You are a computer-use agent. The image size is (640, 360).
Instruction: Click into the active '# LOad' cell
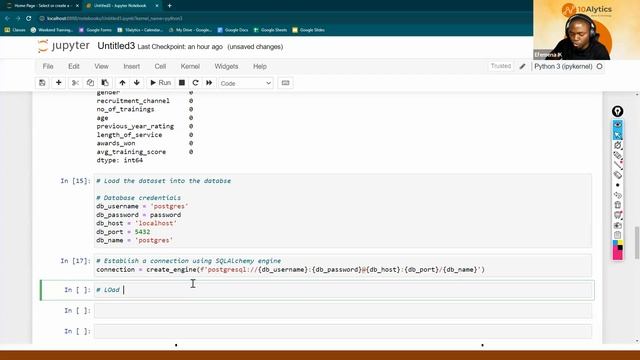tap(343, 290)
